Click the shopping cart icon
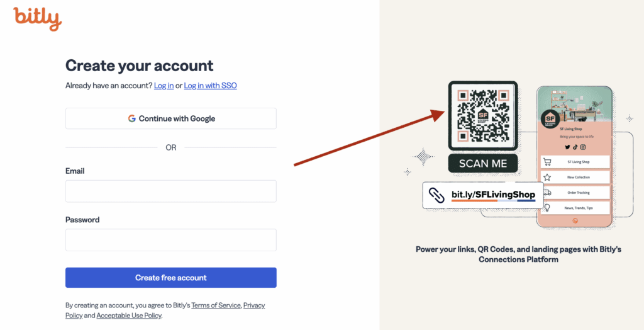 547,162
